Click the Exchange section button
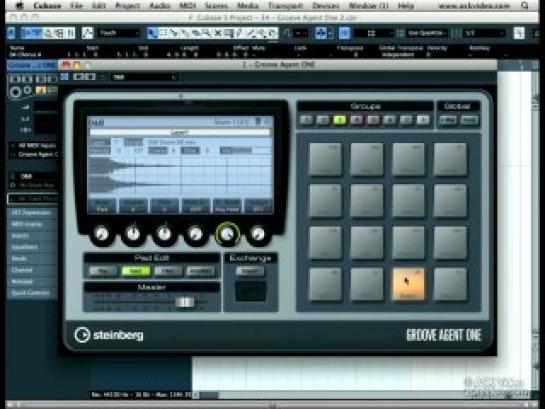The height and width of the screenshot is (409, 545). (250, 271)
